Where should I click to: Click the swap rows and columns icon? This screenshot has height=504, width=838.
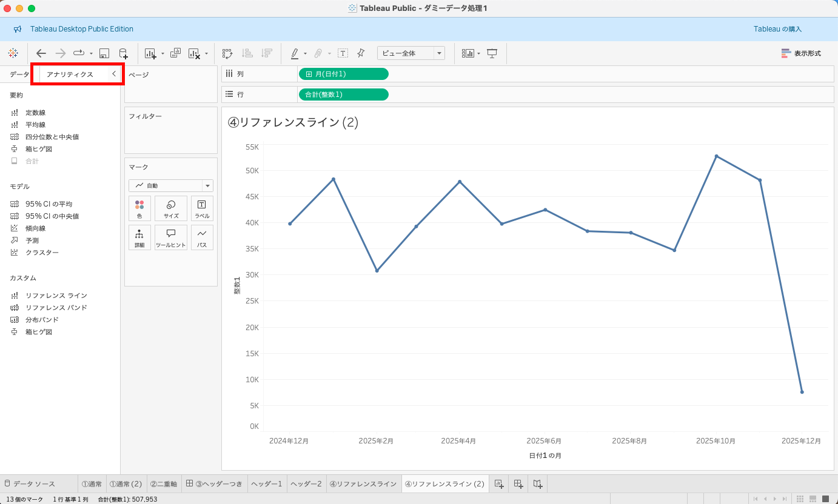[x=227, y=53]
